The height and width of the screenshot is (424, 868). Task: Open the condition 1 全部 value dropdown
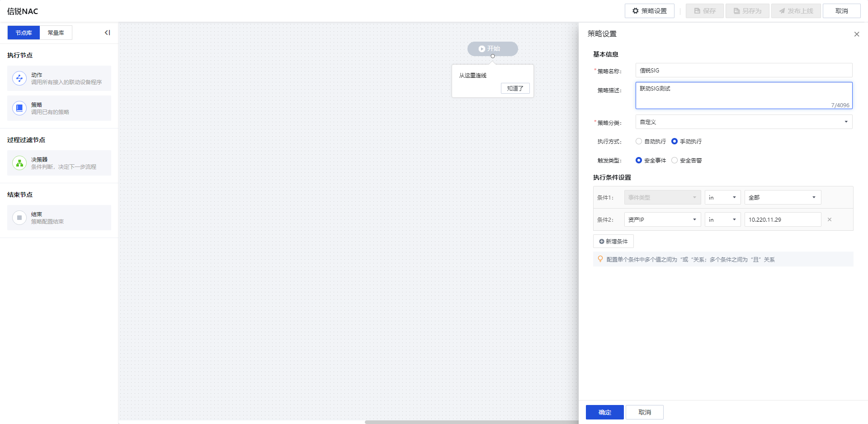783,197
